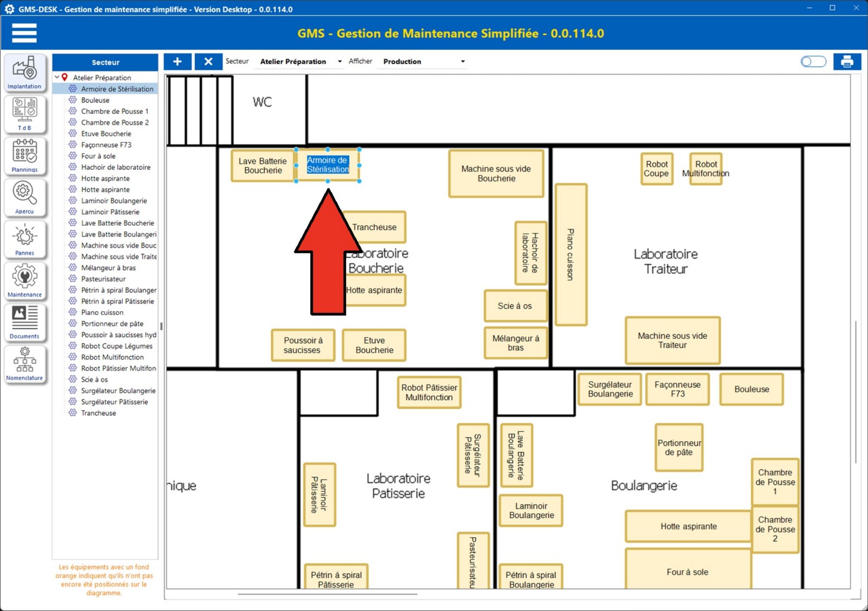Select Chambre de Pousse 1 in tree
The height and width of the screenshot is (611, 868).
(115, 111)
